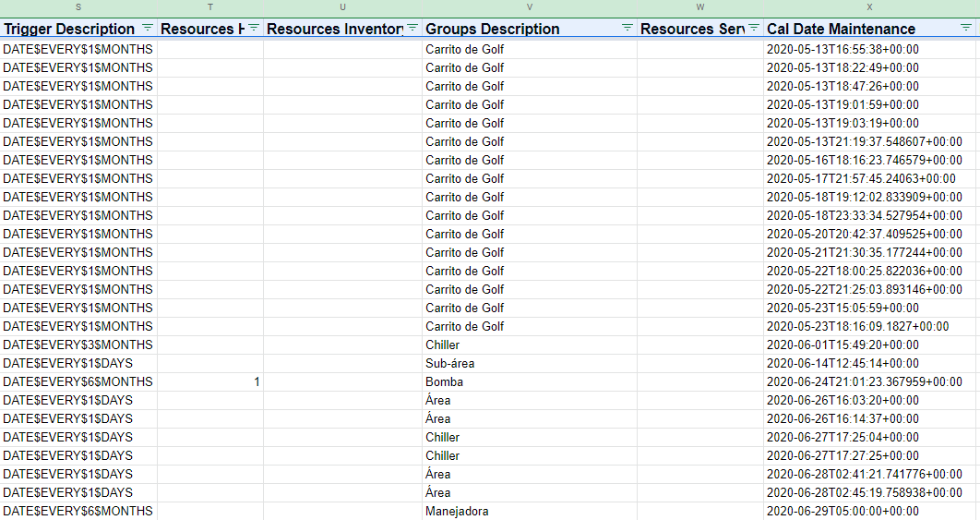
Task: Select the Bomba group description cell
Action: 445,381
